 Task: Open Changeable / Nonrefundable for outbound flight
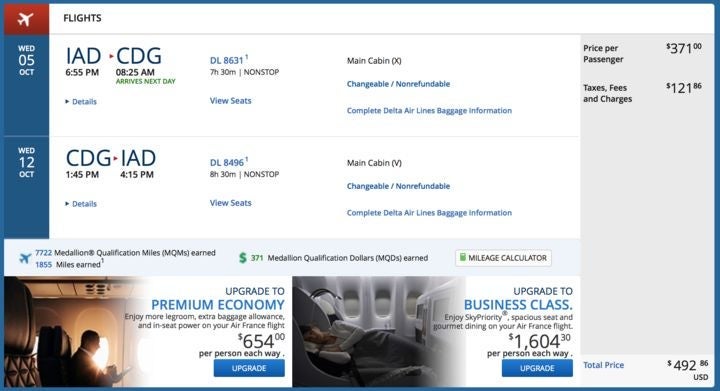point(398,84)
